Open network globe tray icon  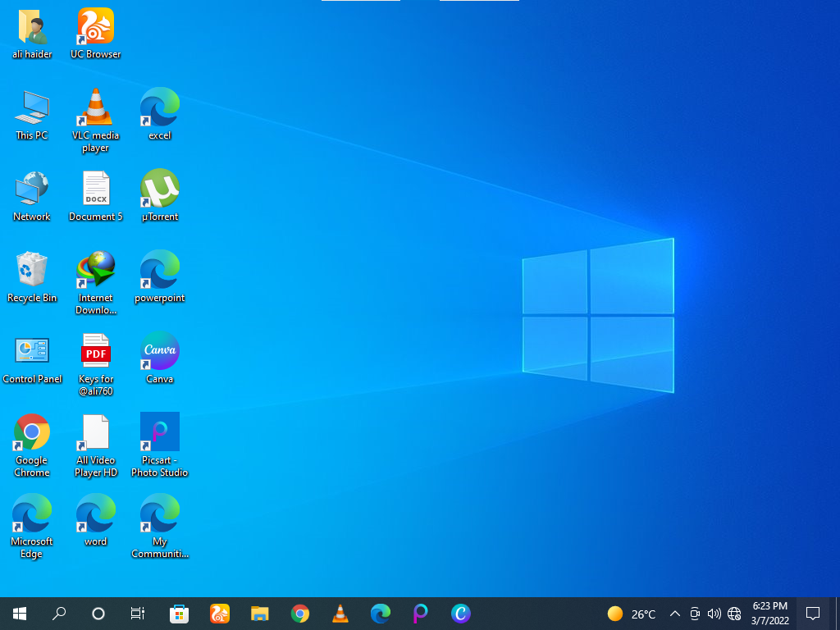pyautogui.click(x=734, y=614)
